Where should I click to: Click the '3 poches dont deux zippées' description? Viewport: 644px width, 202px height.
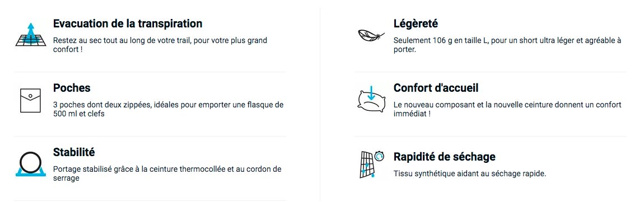point(169,109)
